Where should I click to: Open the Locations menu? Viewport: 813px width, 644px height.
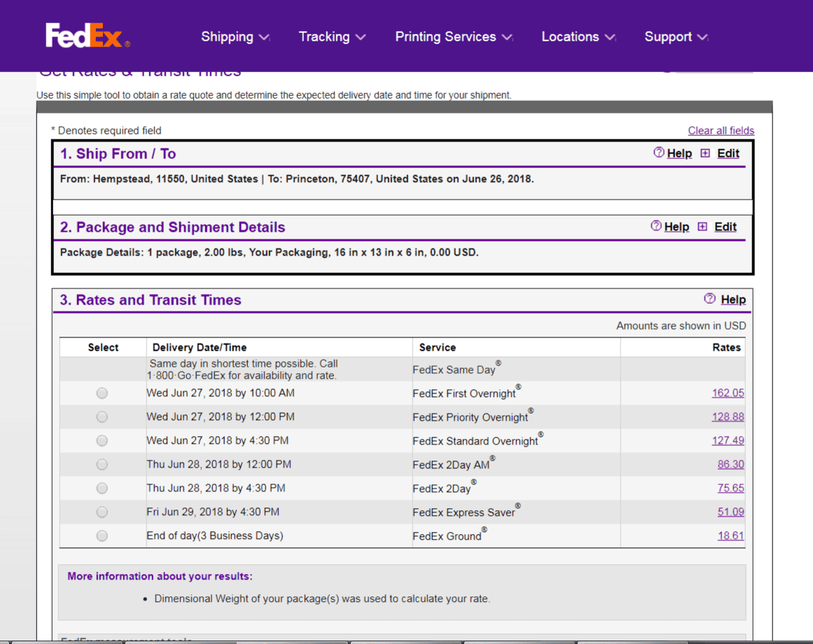pyautogui.click(x=578, y=37)
